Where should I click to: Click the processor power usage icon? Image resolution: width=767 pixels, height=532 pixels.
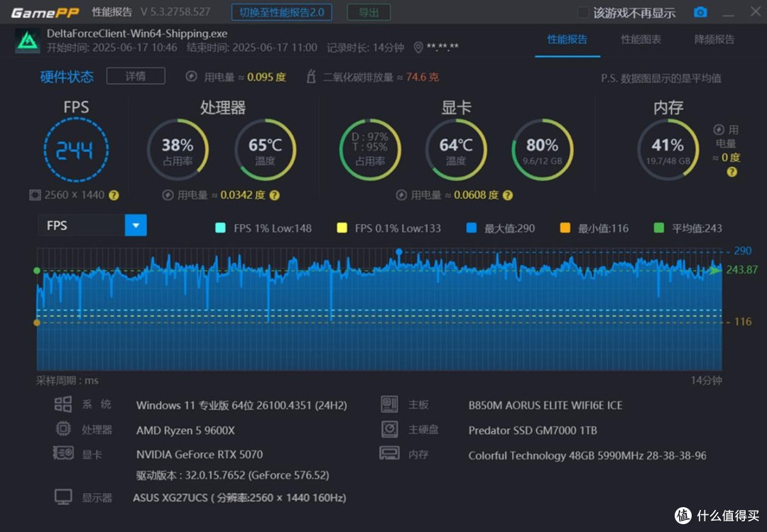[168, 195]
